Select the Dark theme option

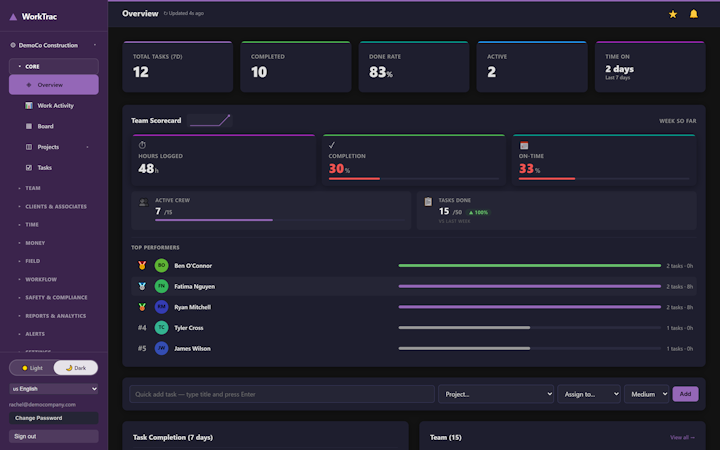point(76,368)
